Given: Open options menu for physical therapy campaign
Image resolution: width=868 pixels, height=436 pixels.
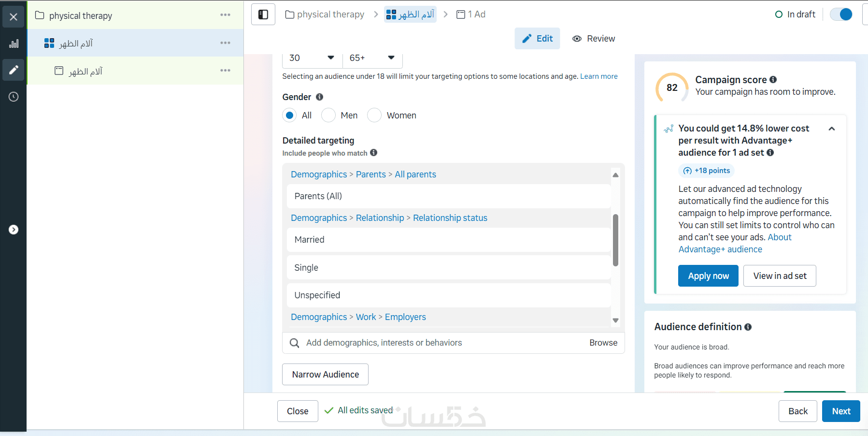Looking at the screenshot, I should [225, 15].
